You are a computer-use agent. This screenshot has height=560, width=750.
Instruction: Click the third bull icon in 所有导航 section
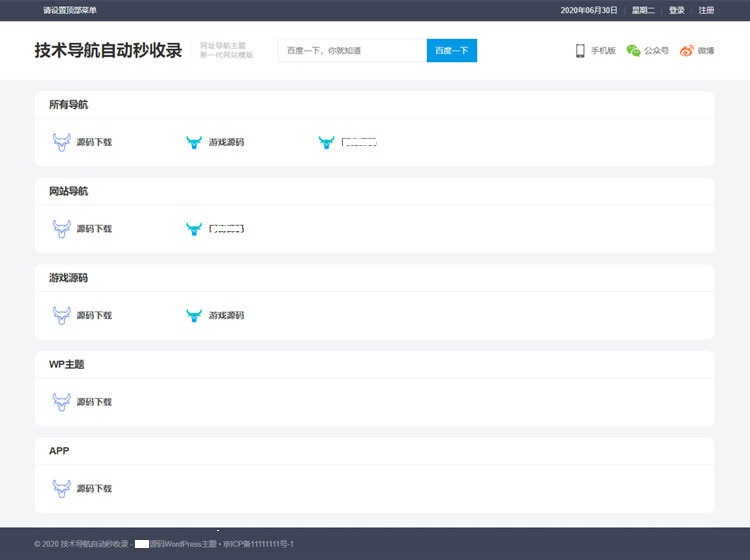click(x=326, y=142)
